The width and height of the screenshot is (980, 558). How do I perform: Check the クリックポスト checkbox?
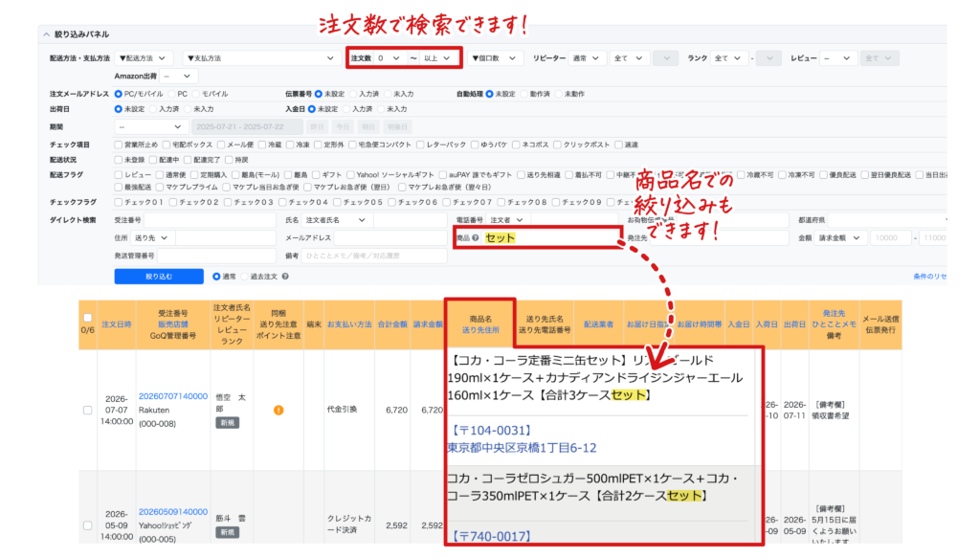[x=557, y=145]
